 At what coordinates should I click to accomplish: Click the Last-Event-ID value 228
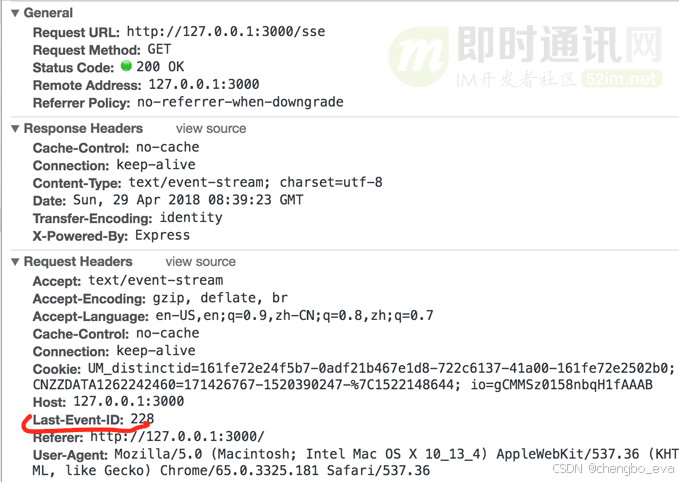pyautogui.click(x=142, y=419)
